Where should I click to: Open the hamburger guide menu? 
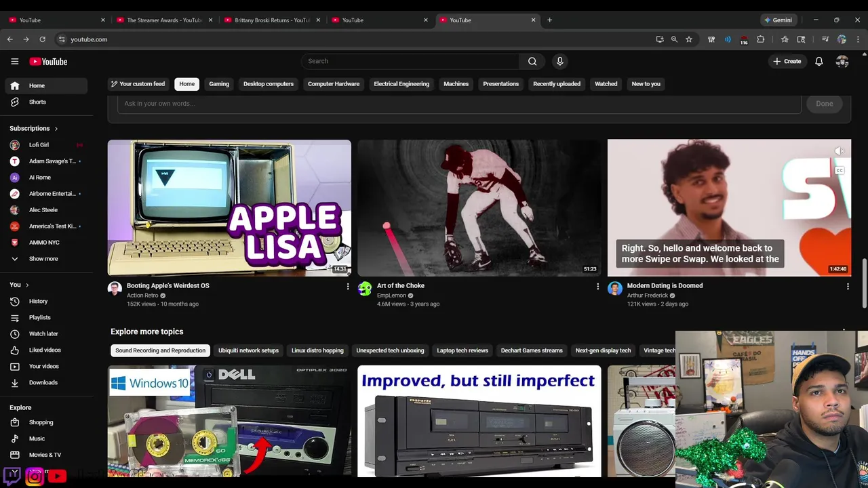(x=14, y=62)
